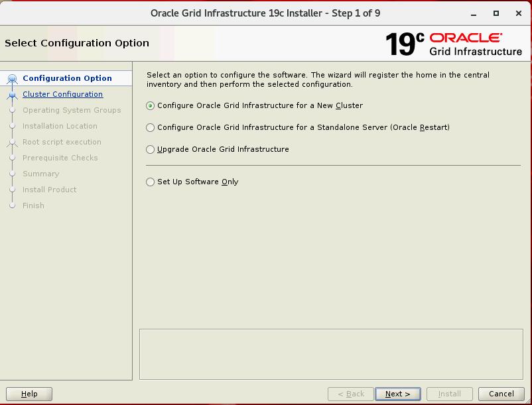
Task: Click the Operating System Groups step bullet
Action: tap(11, 111)
